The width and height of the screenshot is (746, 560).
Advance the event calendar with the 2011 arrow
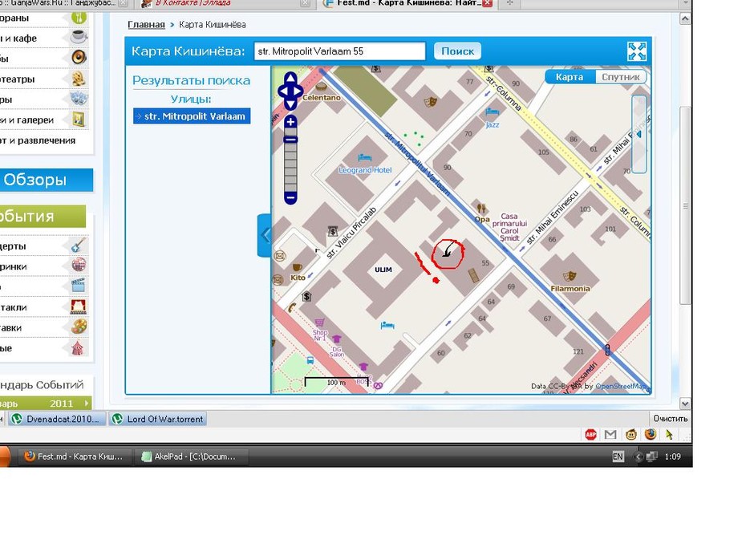87,403
